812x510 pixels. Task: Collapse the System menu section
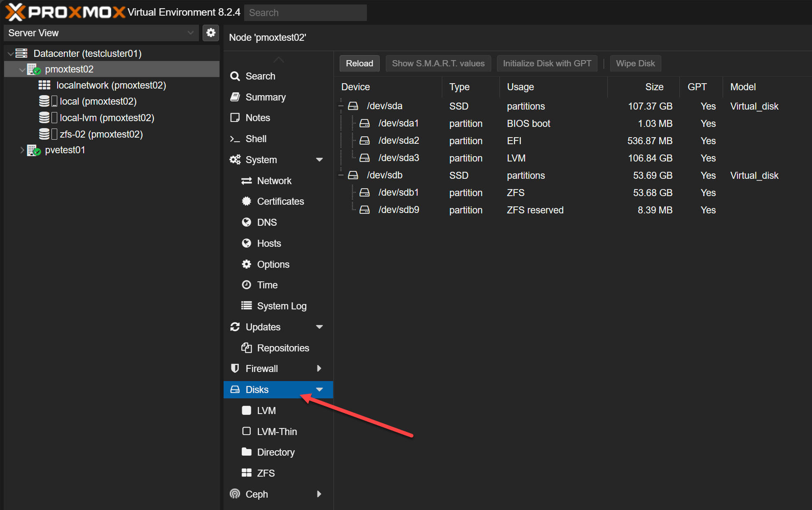coord(319,160)
